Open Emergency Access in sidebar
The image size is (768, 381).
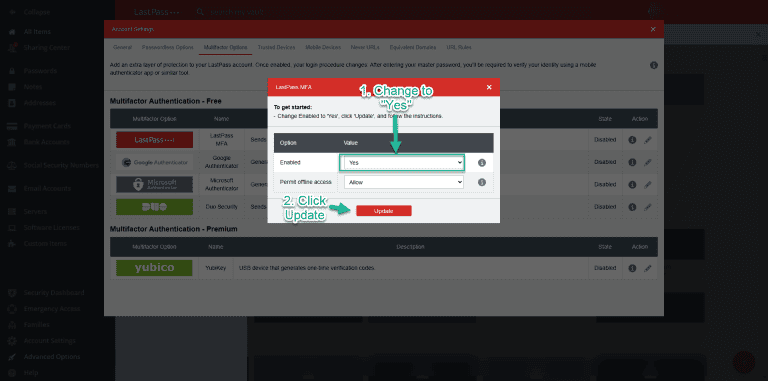(x=52, y=309)
